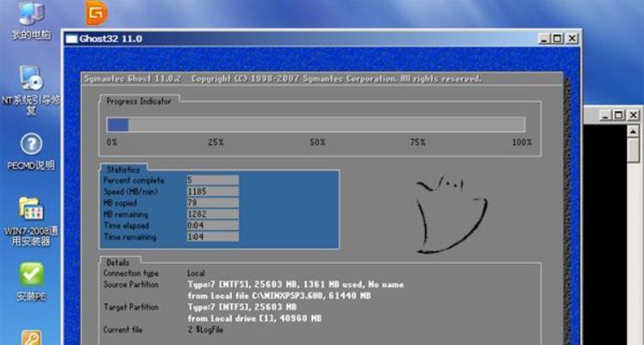Open the 安装PE green checkmark icon
The image size is (644, 345).
[x=31, y=281]
